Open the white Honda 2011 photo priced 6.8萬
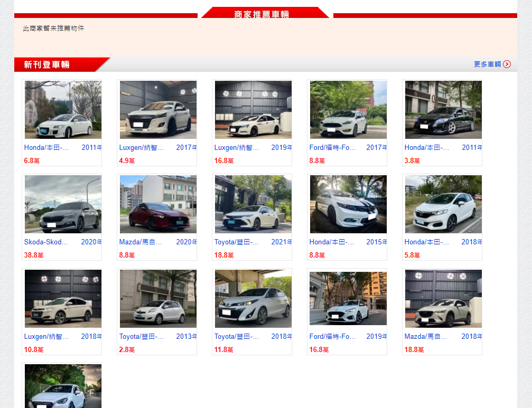This screenshot has width=532, height=408. pos(63,110)
